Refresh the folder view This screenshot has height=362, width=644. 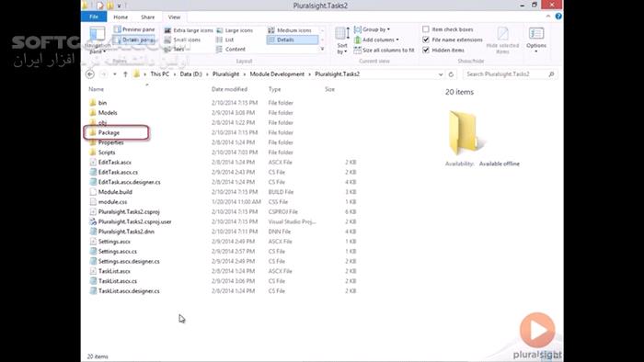pyautogui.click(x=451, y=74)
